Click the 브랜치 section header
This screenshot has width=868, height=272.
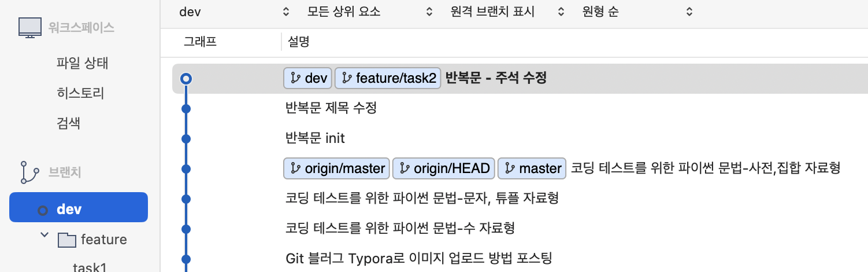(65, 172)
